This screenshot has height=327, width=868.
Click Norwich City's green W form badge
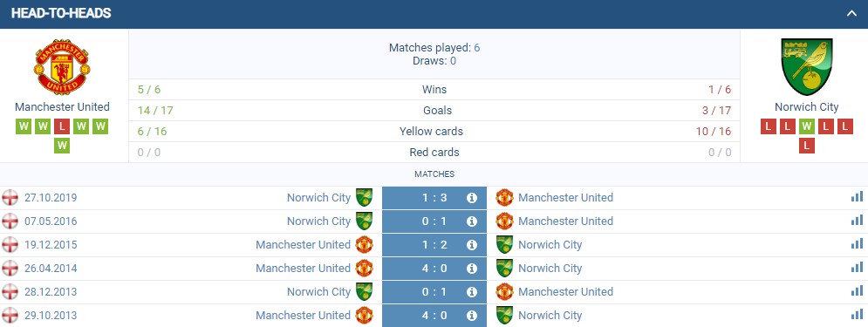click(807, 126)
